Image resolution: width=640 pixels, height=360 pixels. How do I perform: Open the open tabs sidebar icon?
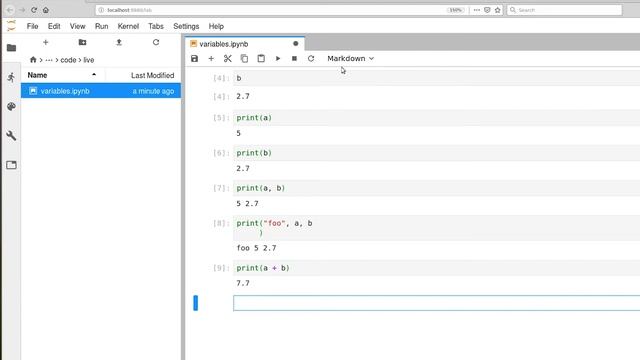point(11,165)
